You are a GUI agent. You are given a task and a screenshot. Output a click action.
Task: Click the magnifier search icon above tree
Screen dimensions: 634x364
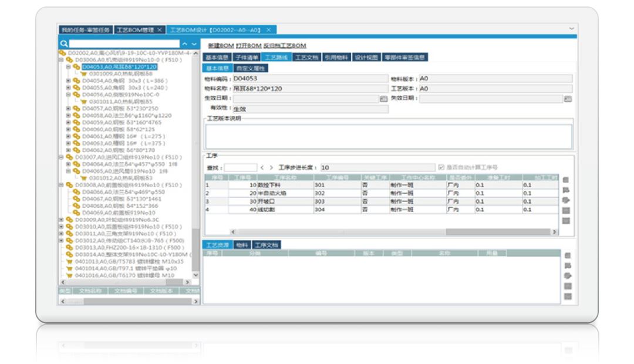(64, 44)
